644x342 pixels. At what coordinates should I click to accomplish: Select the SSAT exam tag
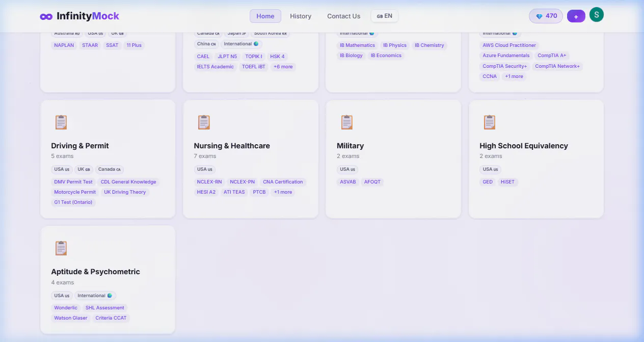pos(112,45)
